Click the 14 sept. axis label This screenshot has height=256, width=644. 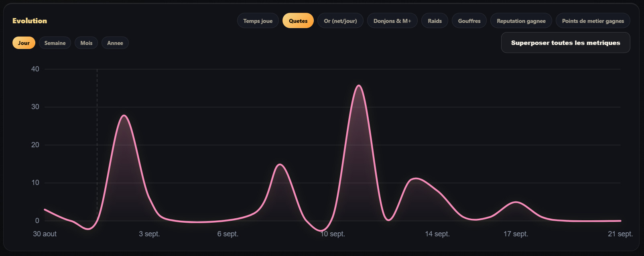pos(437,234)
